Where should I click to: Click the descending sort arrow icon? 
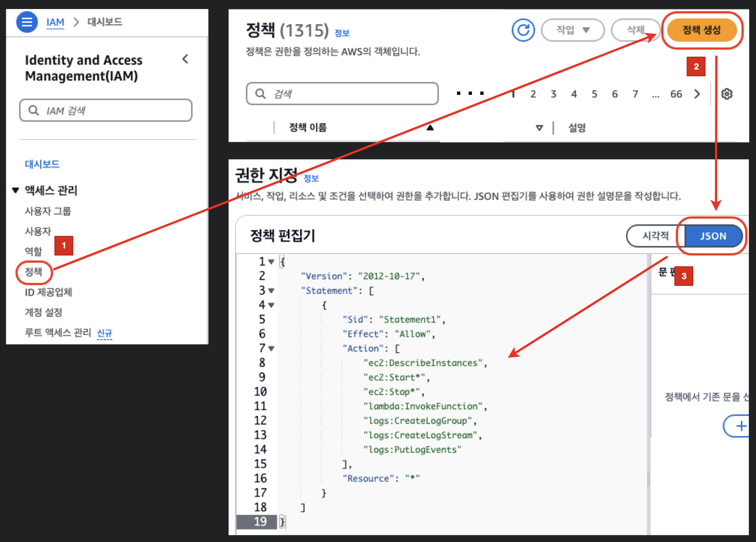pos(539,128)
